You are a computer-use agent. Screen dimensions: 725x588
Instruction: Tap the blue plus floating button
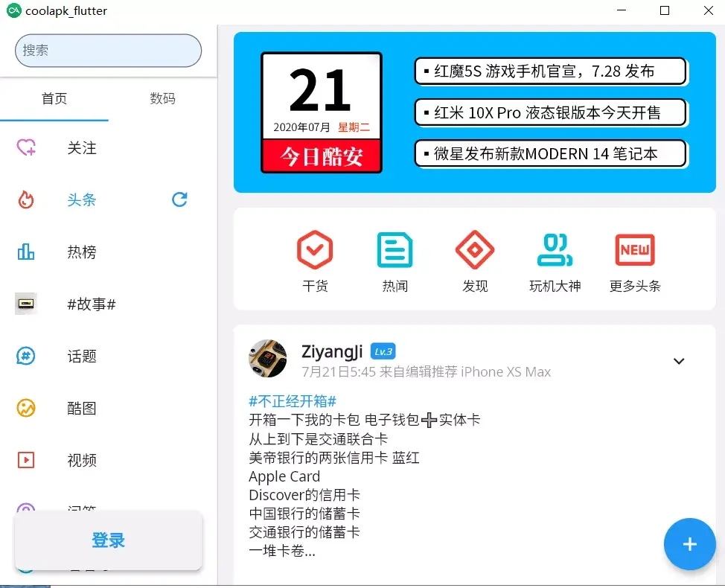pos(689,544)
